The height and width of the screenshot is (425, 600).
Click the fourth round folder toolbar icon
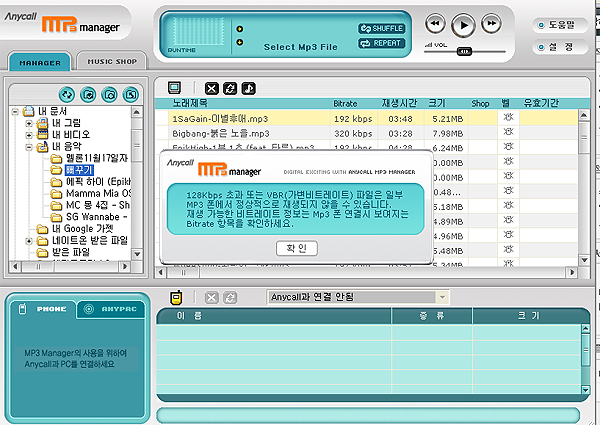(x=131, y=94)
